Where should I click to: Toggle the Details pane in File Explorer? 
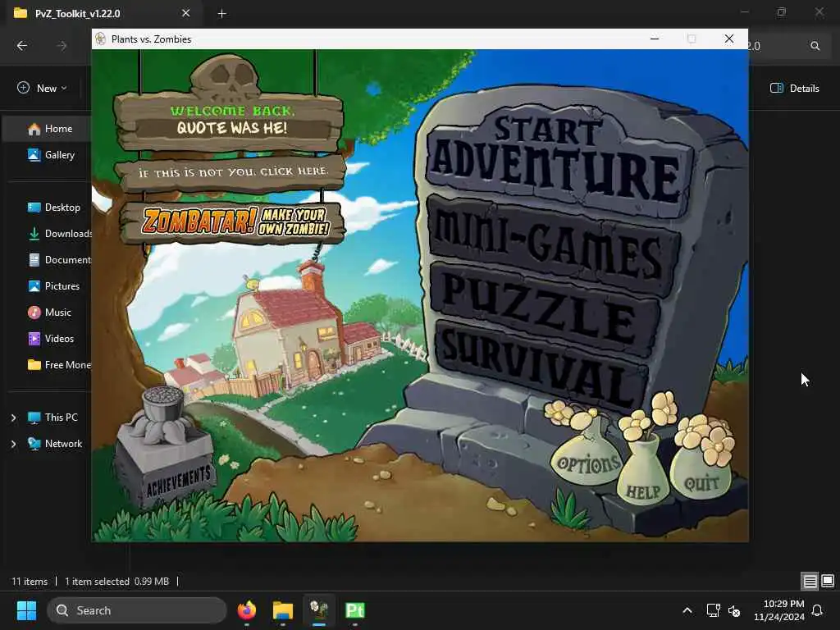794,89
